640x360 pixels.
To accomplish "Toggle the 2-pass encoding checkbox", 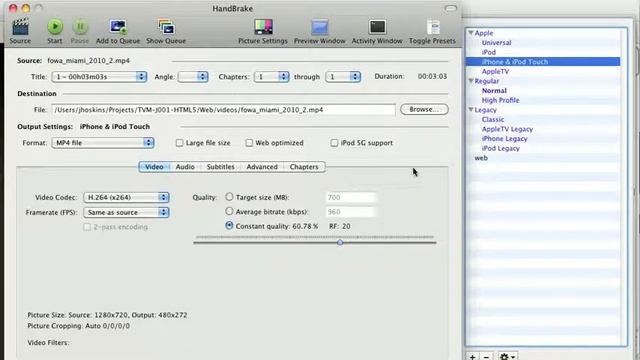I will coord(87,227).
